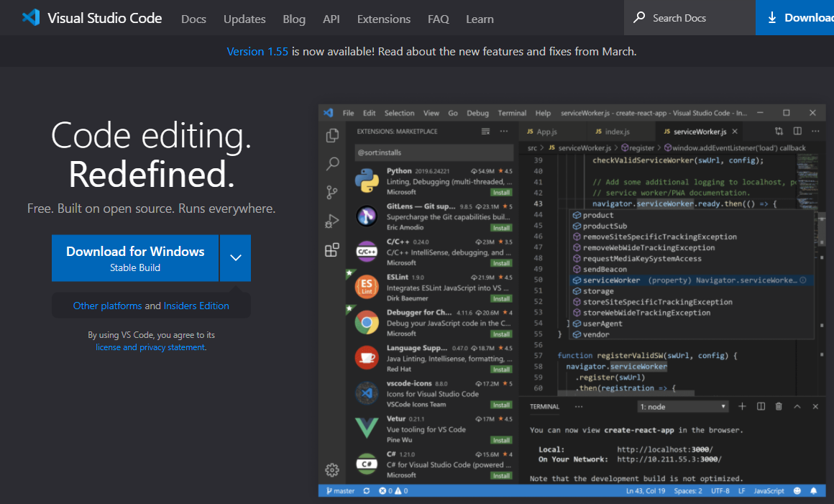
Task: Select the serviceWorker.js tab
Action: (x=700, y=132)
